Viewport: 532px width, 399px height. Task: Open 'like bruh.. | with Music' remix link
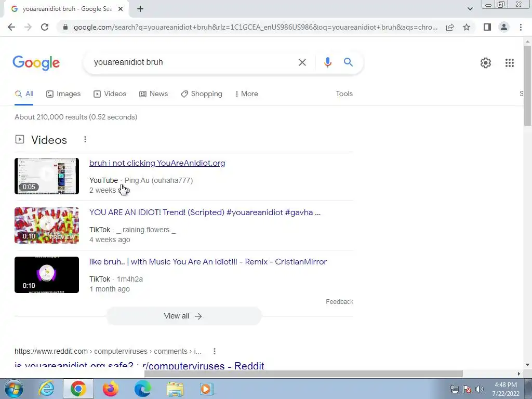(x=208, y=262)
